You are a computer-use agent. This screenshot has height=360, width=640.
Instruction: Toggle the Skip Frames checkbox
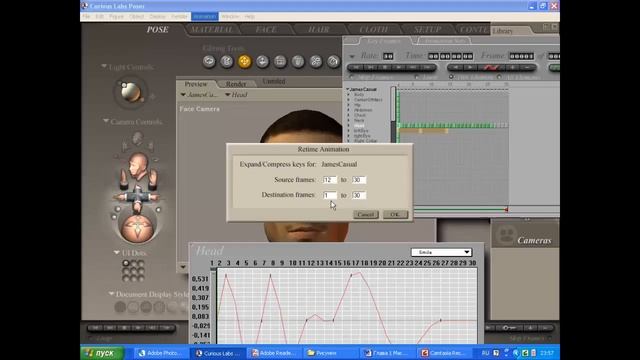pyautogui.click(x=351, y=77)
